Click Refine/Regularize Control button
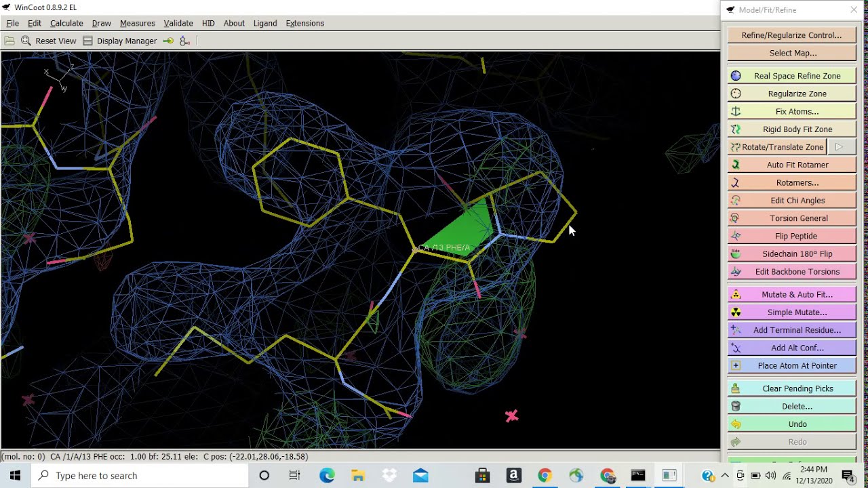Image resolution: width=868 pixels, height=488 pixels. (x=791, y=35)
